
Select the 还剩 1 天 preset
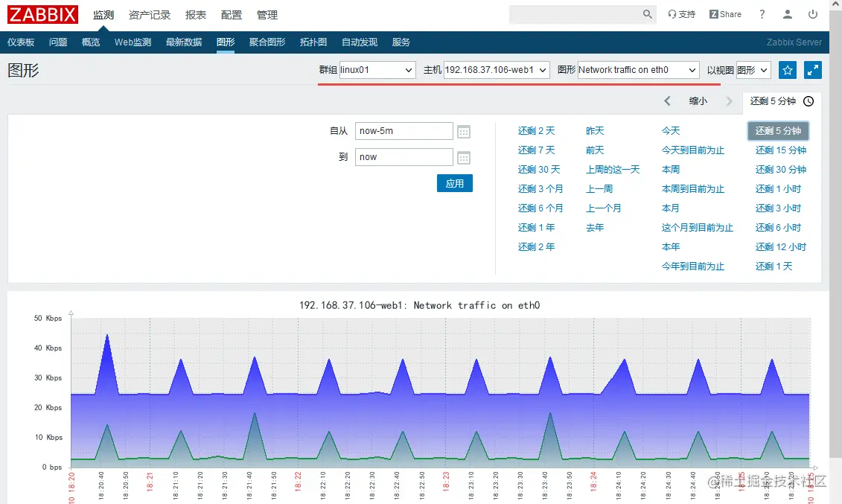(774, 267)
